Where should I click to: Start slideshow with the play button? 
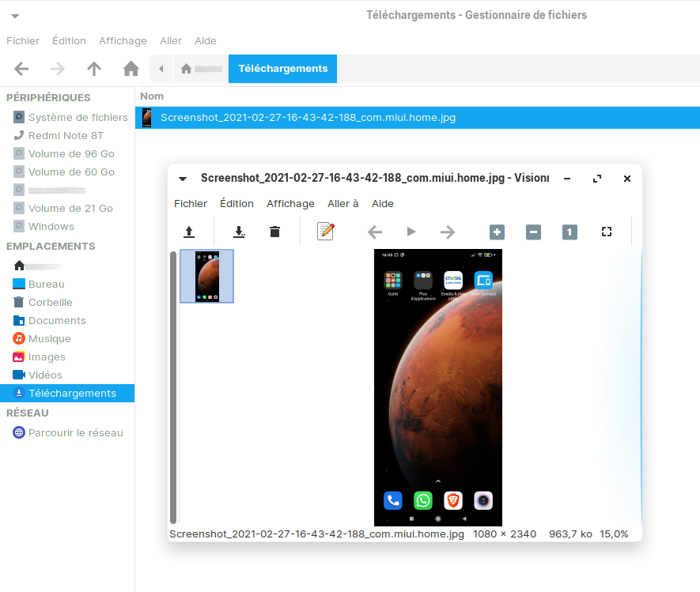(x=411, y=232)
